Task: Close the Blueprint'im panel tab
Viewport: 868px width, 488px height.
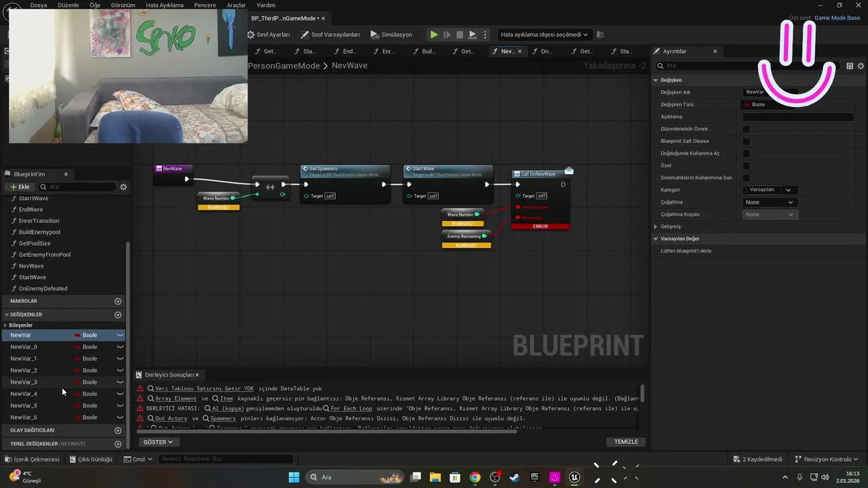Action: click(x=66, y=174)
